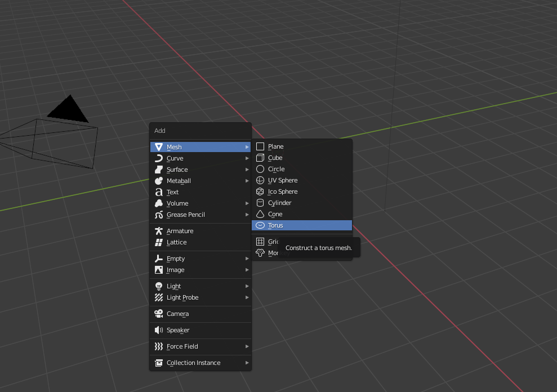Choose Circle mesh label
The image size is (557, 392).
click(277, 169)
